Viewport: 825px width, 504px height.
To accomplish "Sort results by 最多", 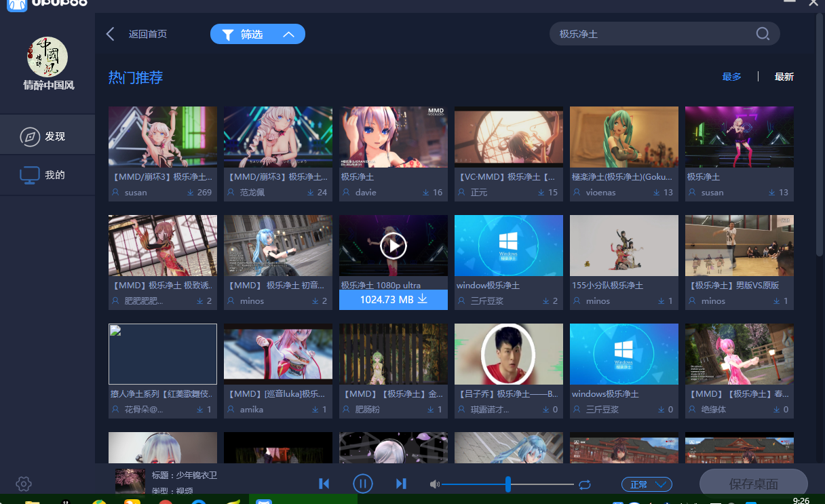I will tap(732, 77).
